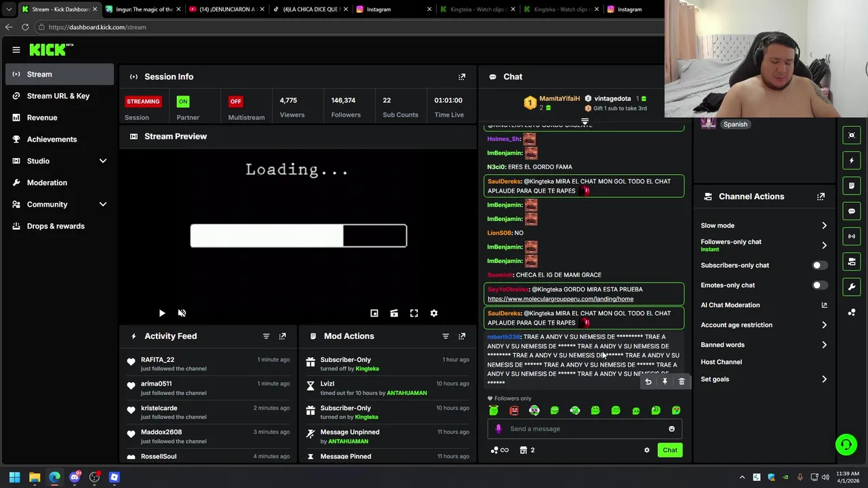The image size is (868, 488).
Task: Send message with green Chat button
Action: tap(670, 450)
